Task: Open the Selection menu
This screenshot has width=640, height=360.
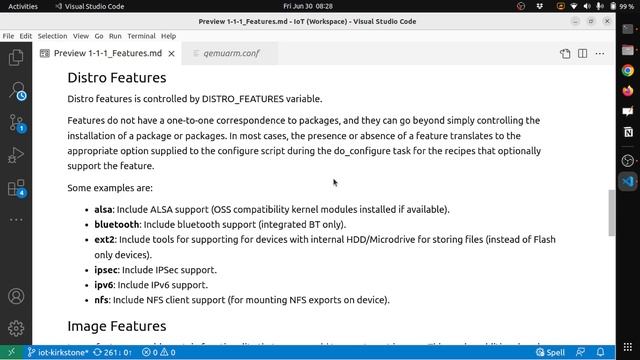Action: (x=52, y=36)
